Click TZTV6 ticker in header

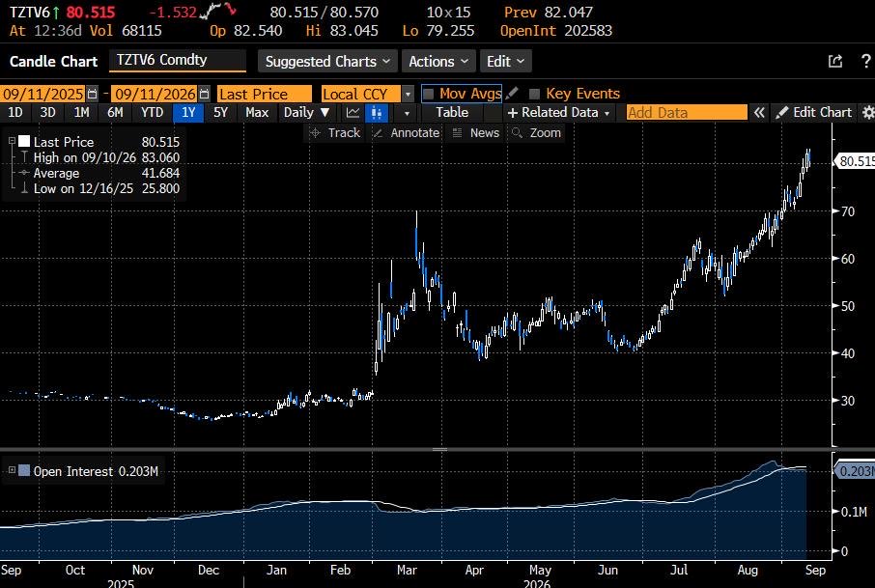point(30,12)
